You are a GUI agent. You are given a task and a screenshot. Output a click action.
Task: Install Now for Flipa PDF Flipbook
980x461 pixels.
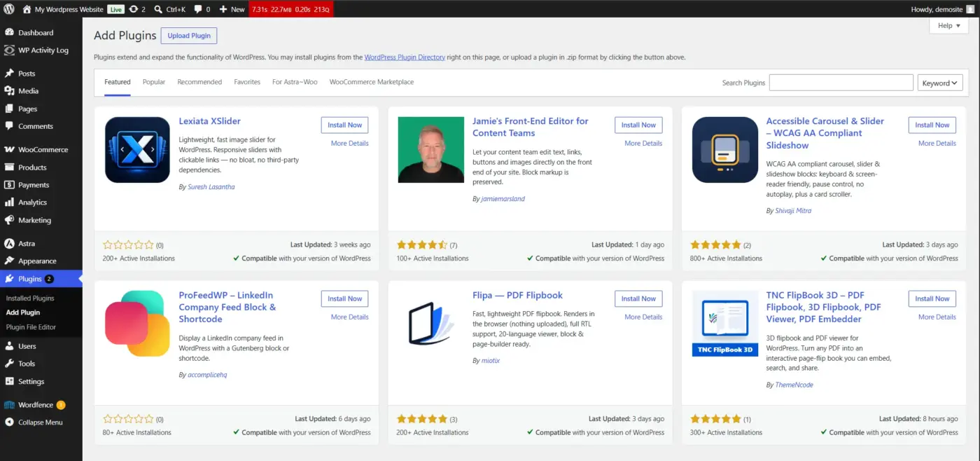[x=638, y=298]
